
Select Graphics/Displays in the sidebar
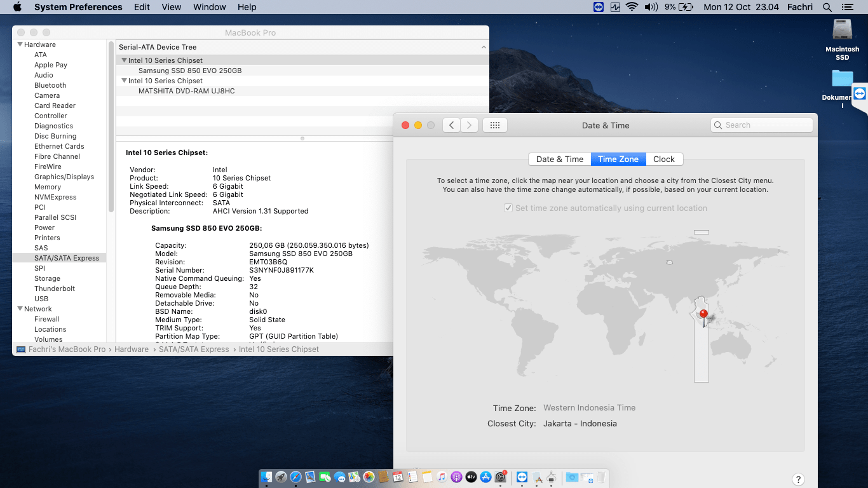pos(64,177)
